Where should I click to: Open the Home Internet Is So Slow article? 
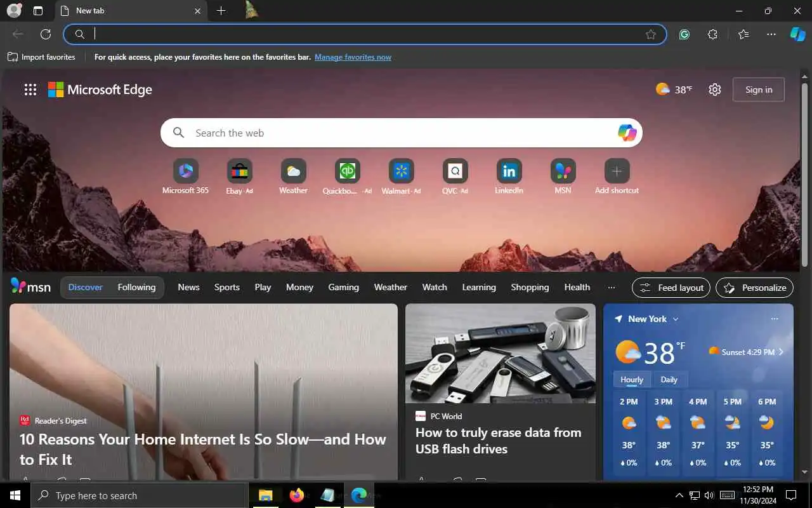tap(203, 449)
